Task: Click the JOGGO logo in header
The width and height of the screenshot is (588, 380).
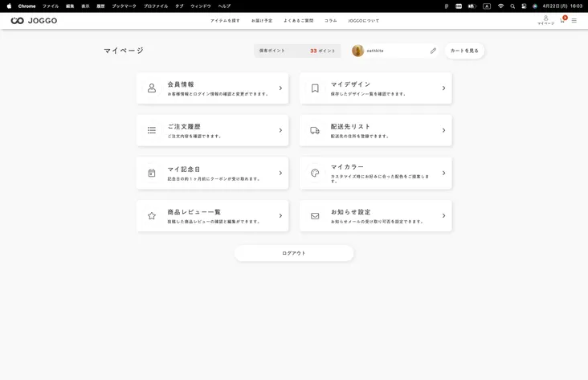Action: pos(34,21)
